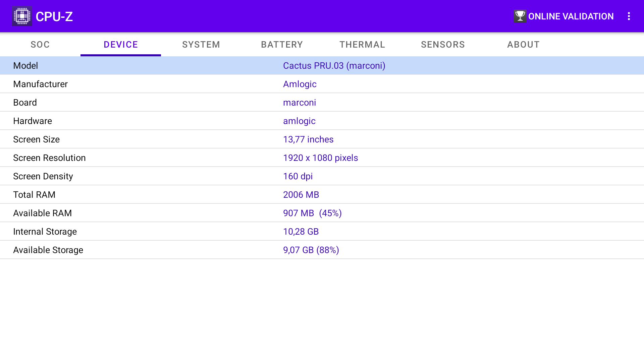
Task: Open the SYSTEM tab
Action: pos(201,45)
